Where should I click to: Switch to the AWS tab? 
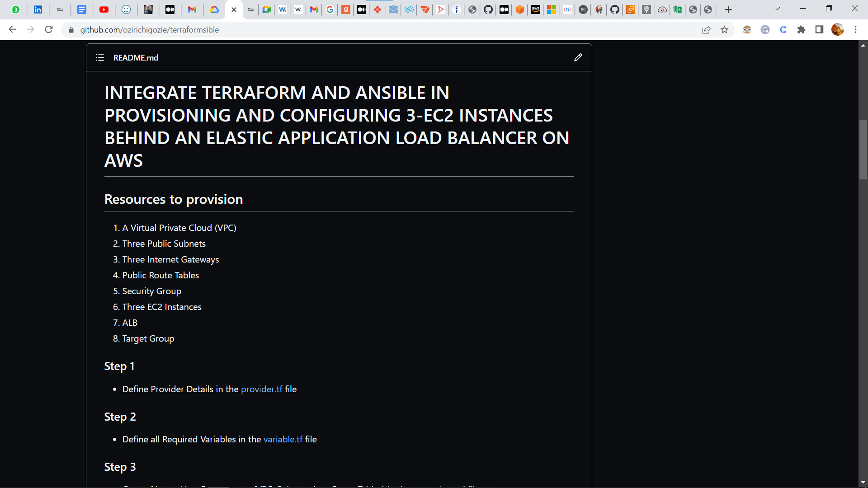pyautogui.click(x=536, y=9)
